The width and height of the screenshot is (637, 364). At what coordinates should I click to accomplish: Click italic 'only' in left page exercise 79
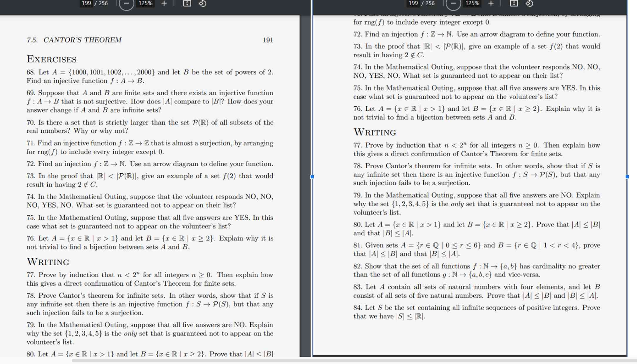click(130, 334)
